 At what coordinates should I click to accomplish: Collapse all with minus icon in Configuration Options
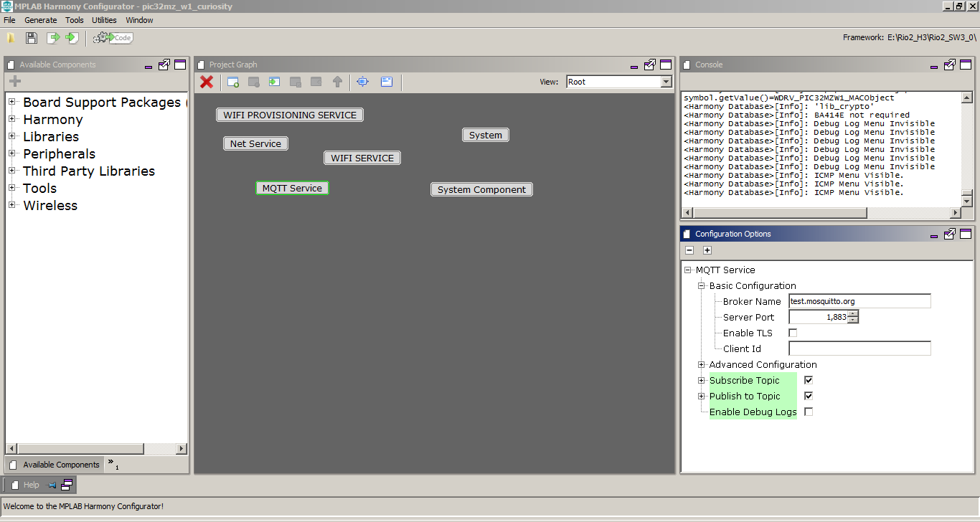pos(689,250)
